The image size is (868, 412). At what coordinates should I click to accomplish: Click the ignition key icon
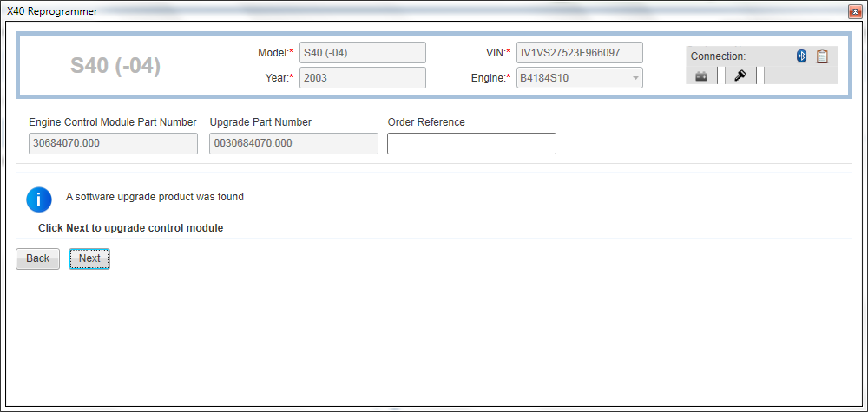[x=740, y=75]
